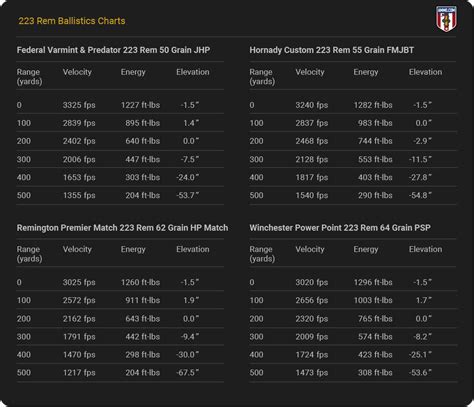474x407 pixels.
Task: Select the -25.1" elevation value
Action: [x=420, y=355]
